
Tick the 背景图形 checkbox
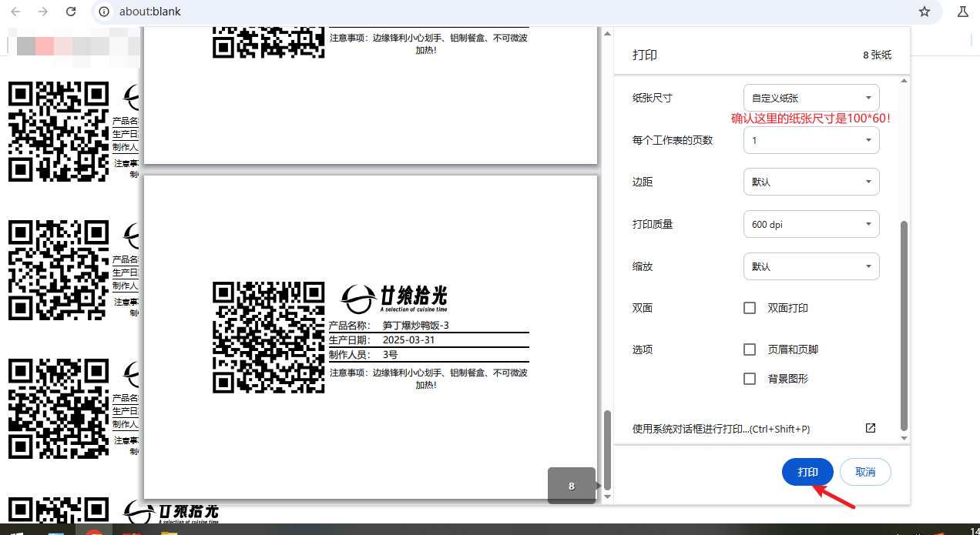(x=750, y=379)
